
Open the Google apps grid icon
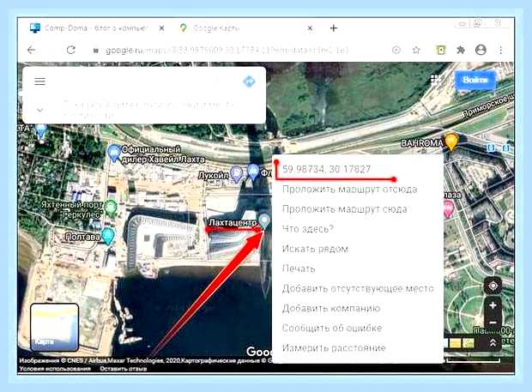pos(436,80)
